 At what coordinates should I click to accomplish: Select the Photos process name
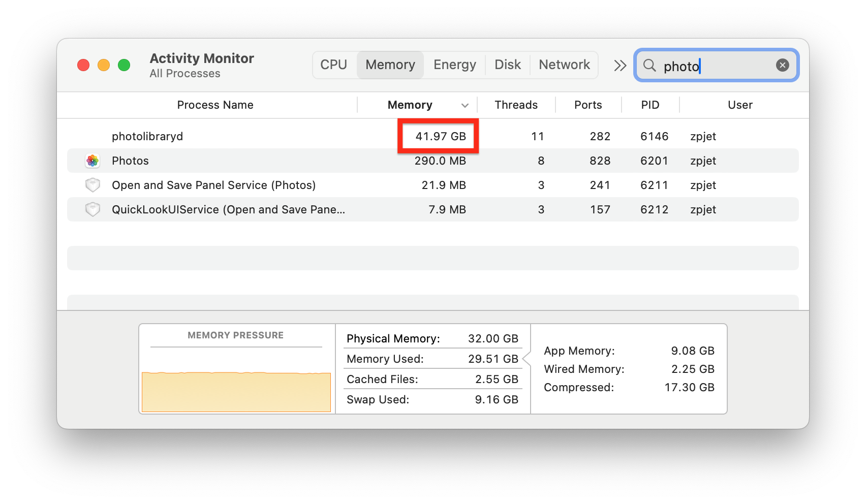(130, 161)
